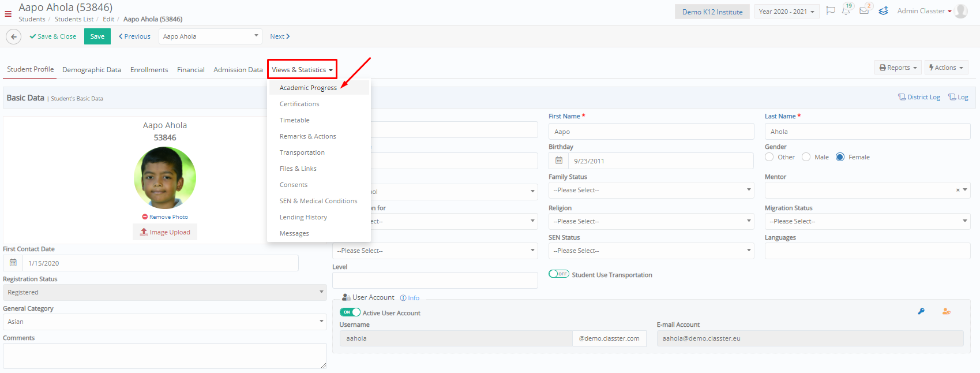Click the Students List breadcrumb
The width and height of the screenshot is (980, 373).
click(74, 19)
